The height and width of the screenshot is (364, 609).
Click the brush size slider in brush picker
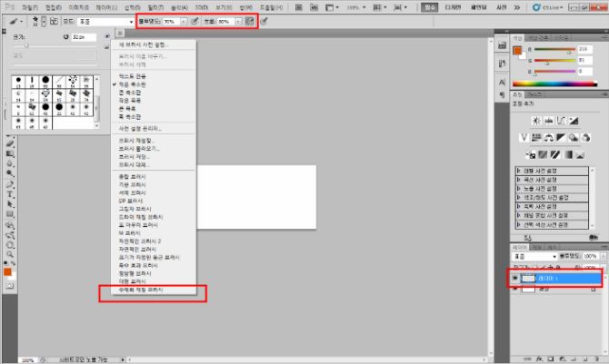(x=55, y=45)
